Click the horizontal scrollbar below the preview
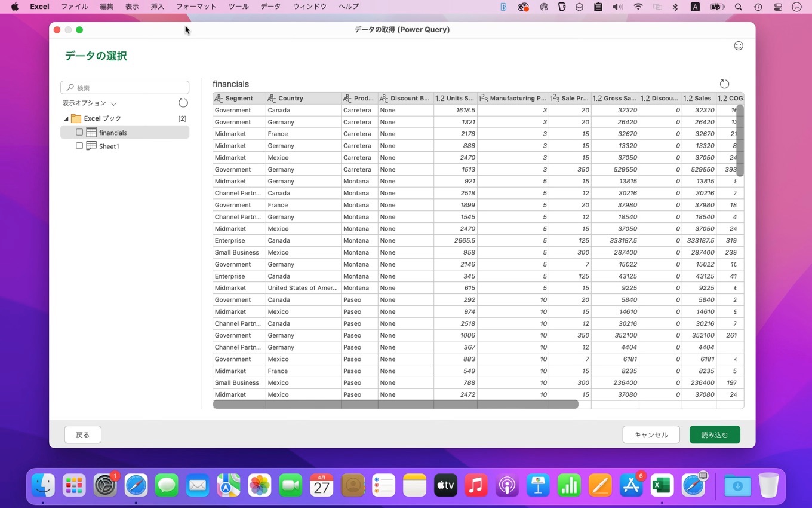This screenshot has height=508, width=812. tap(394, 405)
